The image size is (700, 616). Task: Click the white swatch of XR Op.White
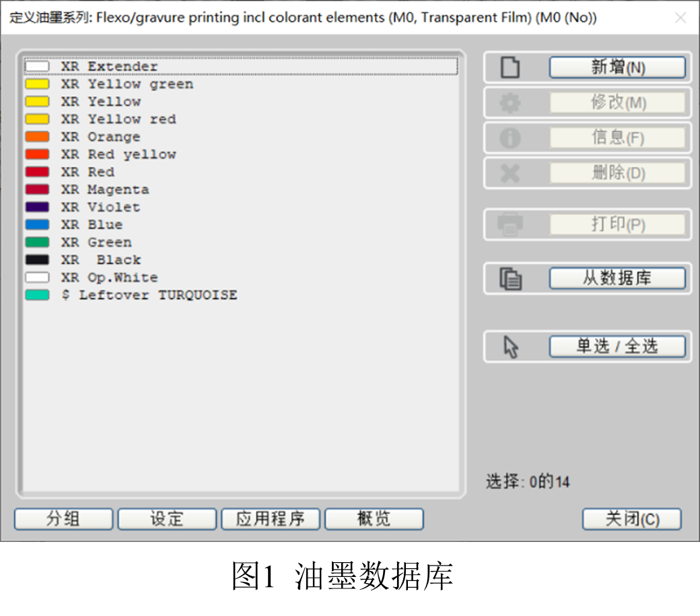pos(37,277)
